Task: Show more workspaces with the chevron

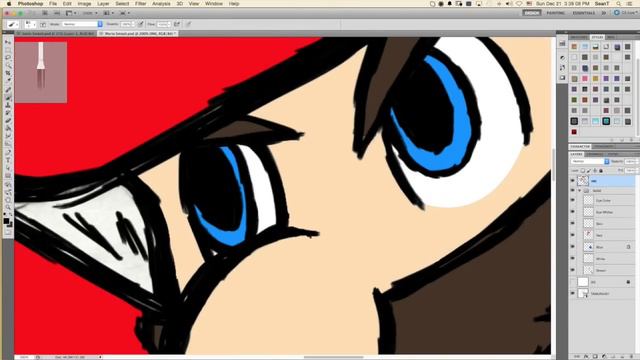Action: click(x=604, y=13)
